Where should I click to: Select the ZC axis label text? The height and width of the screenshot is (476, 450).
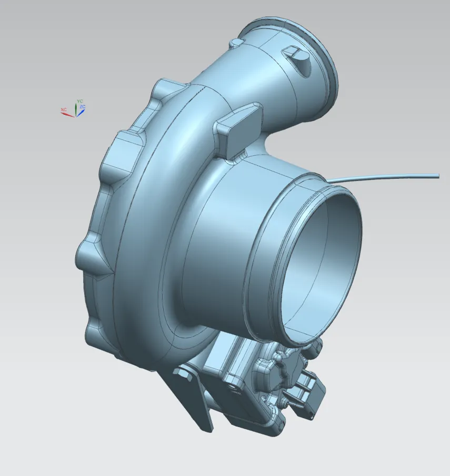[83, 107]
